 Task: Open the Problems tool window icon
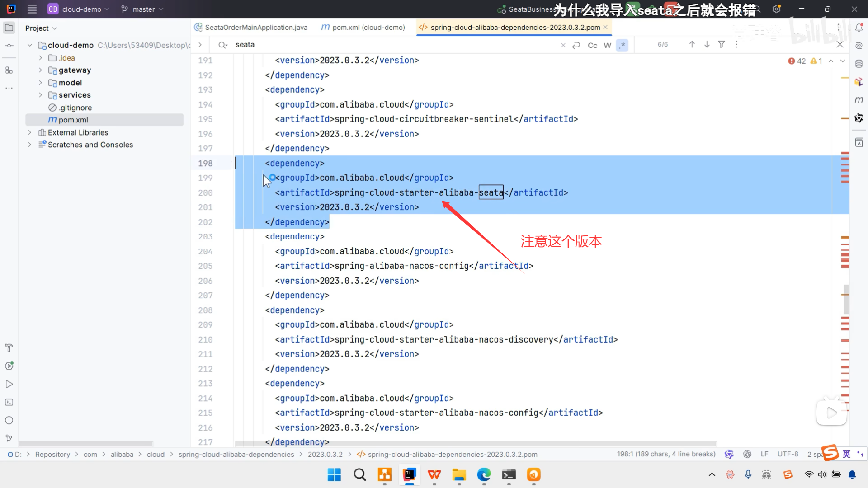9,420
